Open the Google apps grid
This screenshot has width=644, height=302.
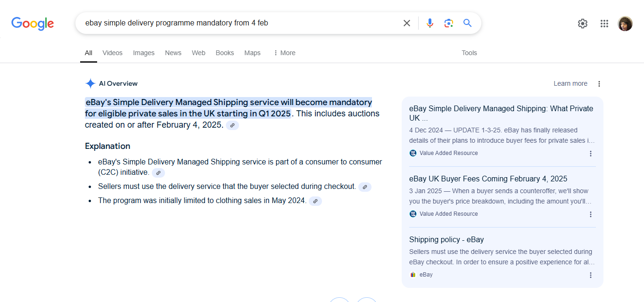coord(604,24)
